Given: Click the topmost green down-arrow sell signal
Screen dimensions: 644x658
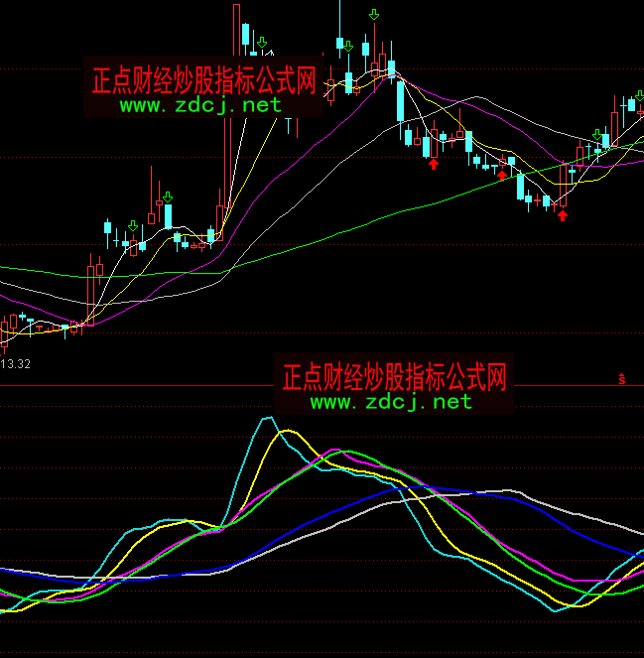Looking at the screenshot, I should click(373, 14).
